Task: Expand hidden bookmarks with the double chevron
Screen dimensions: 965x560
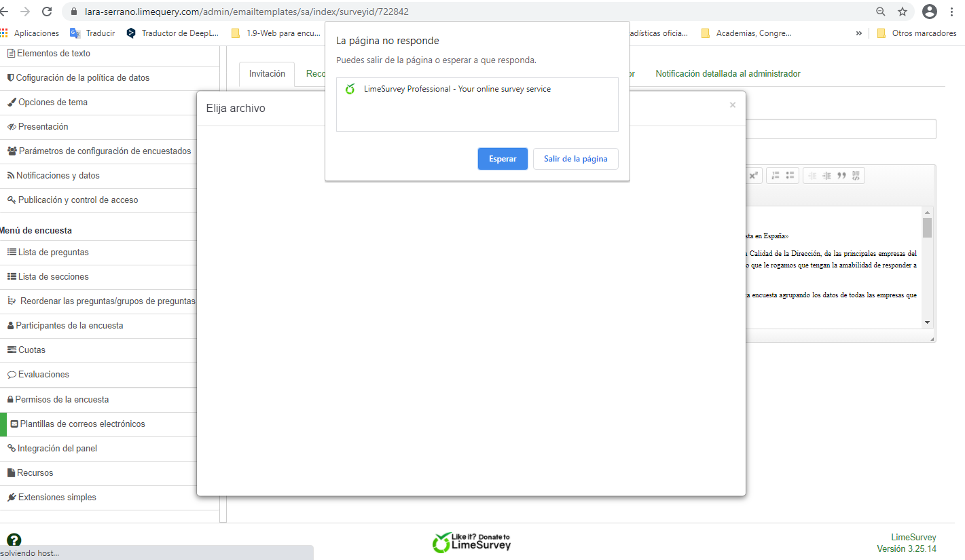Action: [x=859, y=33]
